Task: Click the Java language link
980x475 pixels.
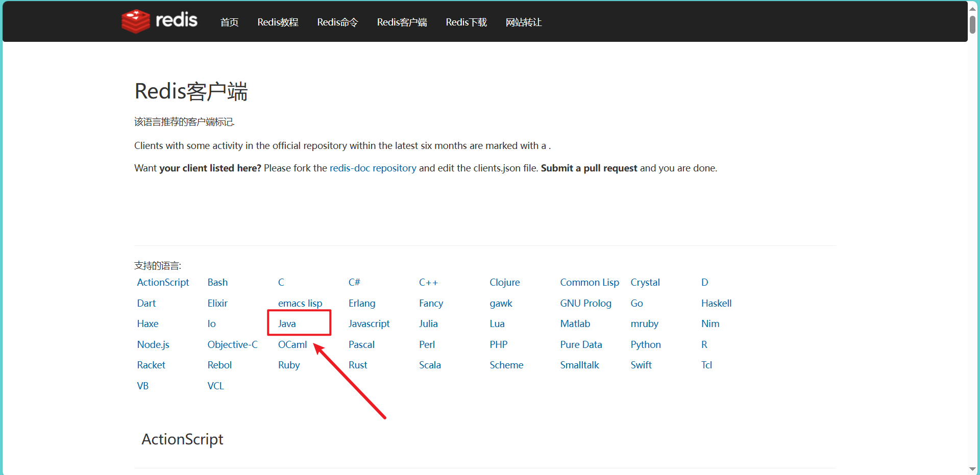Action: tap(287, 324)
